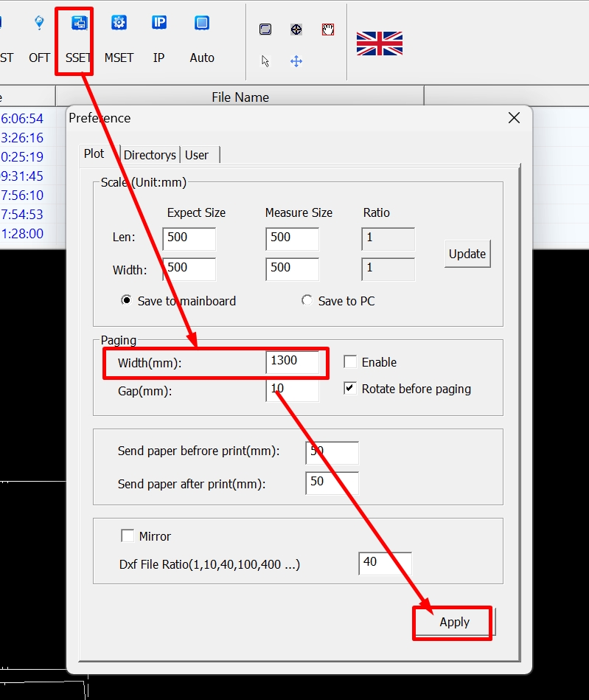Select the Save to PC option
Image resolution: width=589 pixels, height=700 pixels.
click(x=307, y=301)
